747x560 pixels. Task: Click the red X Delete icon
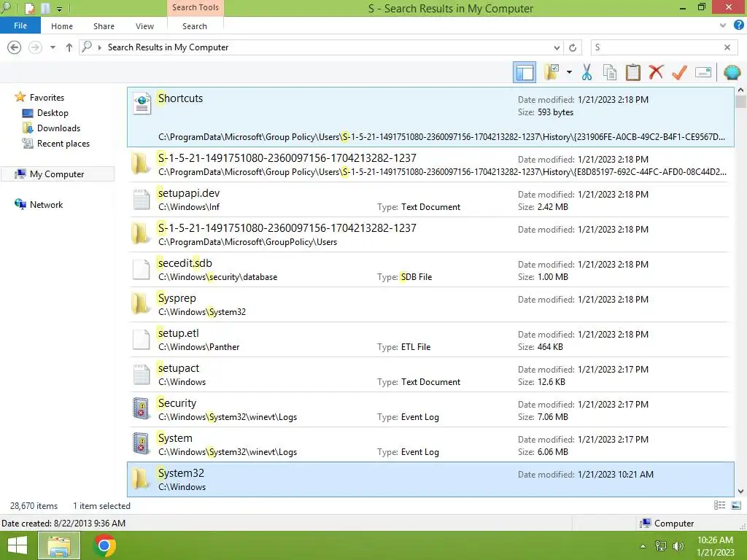point(656,72)
